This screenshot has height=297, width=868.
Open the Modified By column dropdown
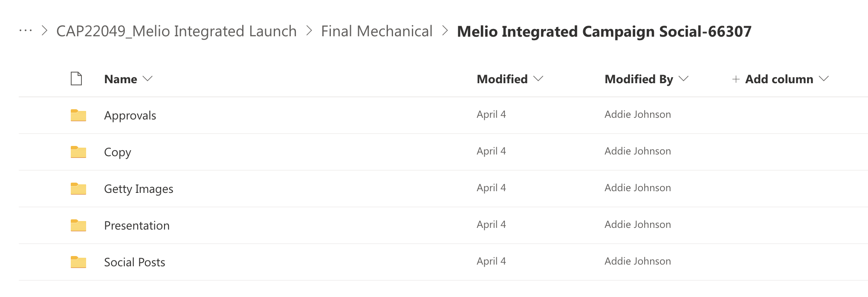pos(683,79)
